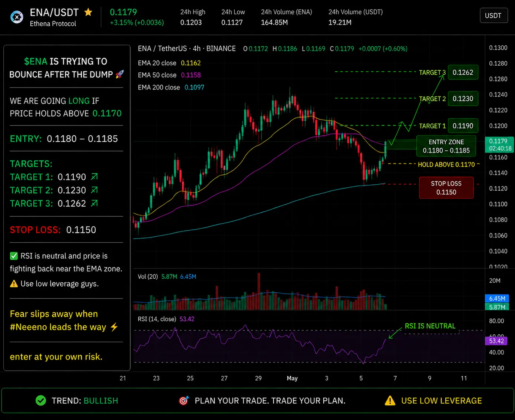
Task: Click the ENTRY: 0.1180 – 0.1185 line in panel
Action: point(64,139)
